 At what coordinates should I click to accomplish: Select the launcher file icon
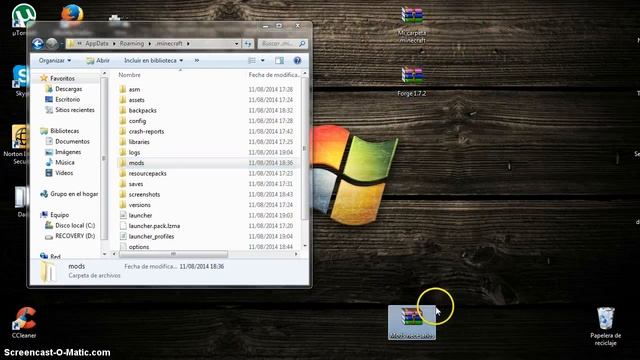123,216
